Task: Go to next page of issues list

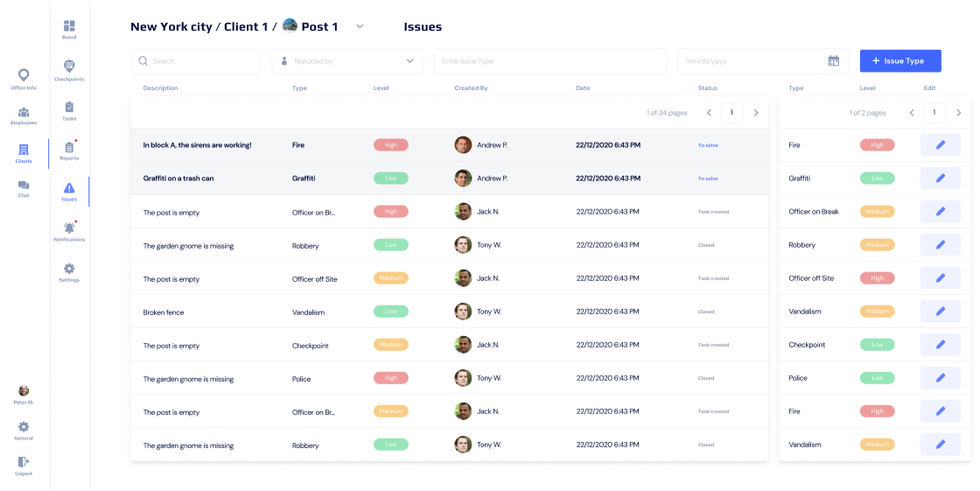Action: 756,113
